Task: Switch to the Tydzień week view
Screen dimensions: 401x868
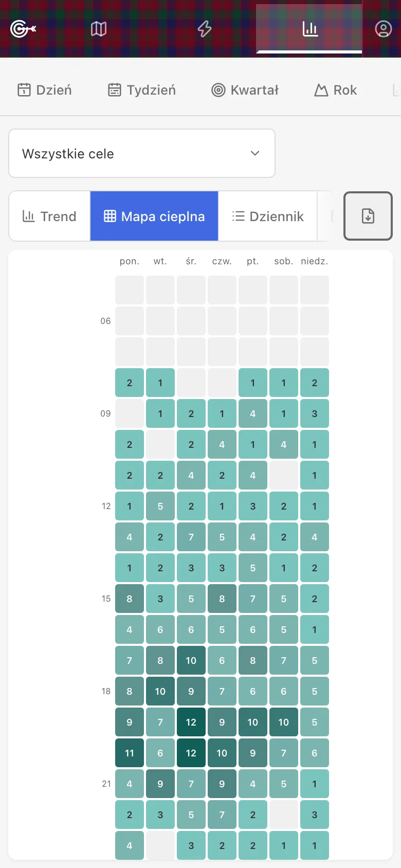Action: [x=142, y=90]
